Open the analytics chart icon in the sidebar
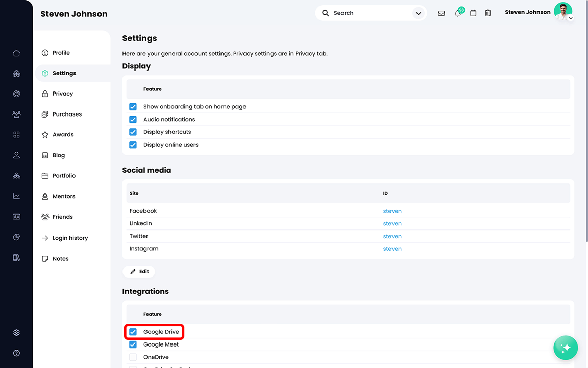This screenshot has height=368, width=588. [16, 196]
